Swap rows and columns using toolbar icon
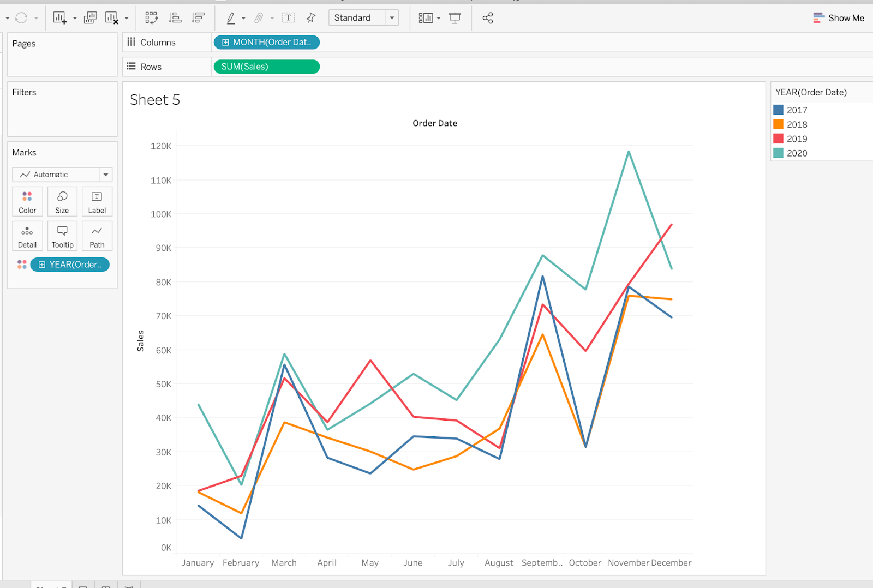 [x=151, y=18]
